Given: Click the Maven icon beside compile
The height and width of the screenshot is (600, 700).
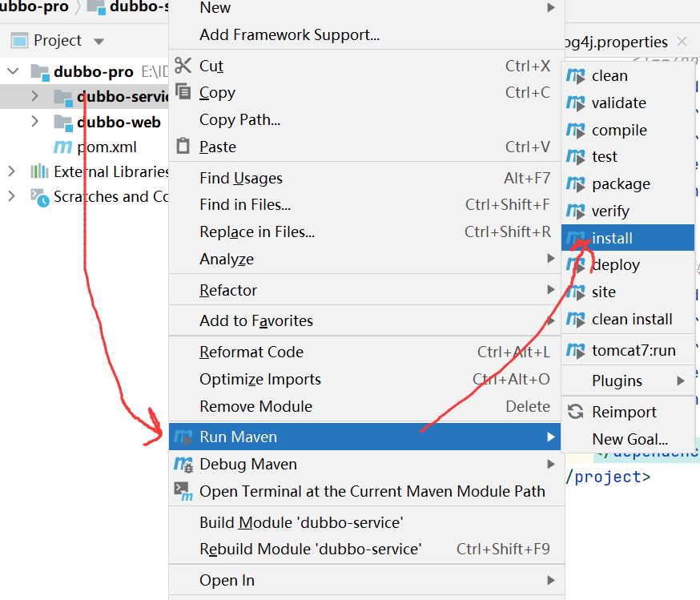Looking at the screenshot, I should point(575,131).
